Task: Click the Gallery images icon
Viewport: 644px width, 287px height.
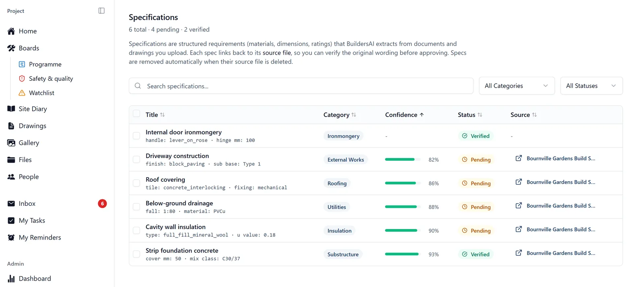Action: (11, 143)
